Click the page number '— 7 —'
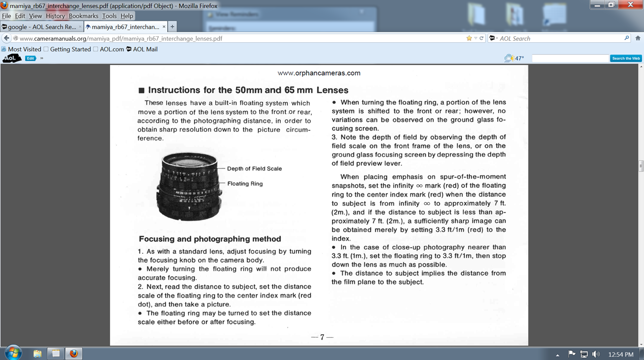The height and width of the screenshot is (360, 644). click(322, 337)
